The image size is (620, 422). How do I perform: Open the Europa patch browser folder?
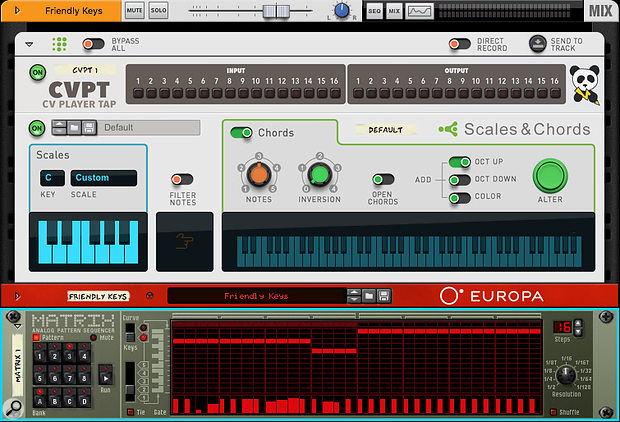point(369,296)
